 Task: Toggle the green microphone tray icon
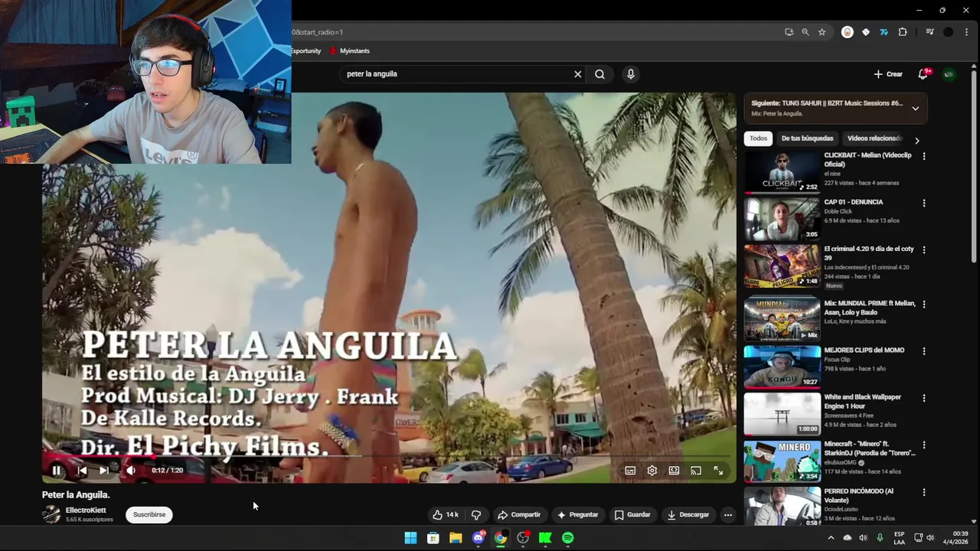pos(880,538)
